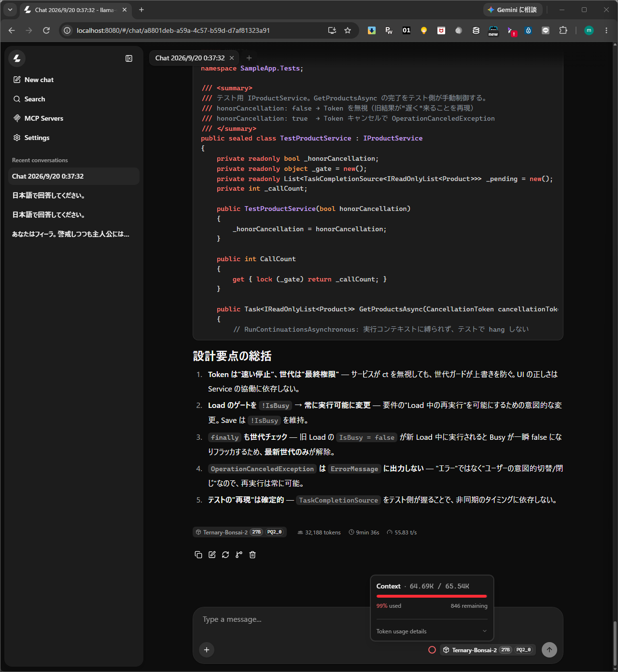Click the red context ring indicator
Viewport: 618px width, 672px height.
click(432, 650)
